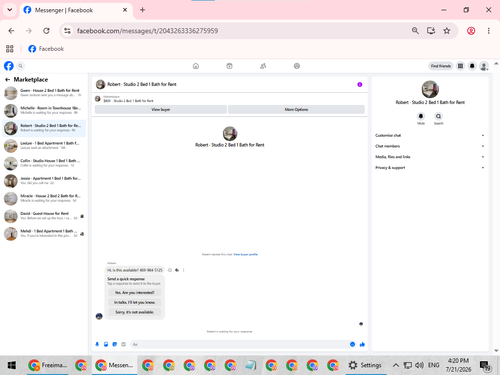Open the browser zoom magnifier icon
Viewport: 500px width, 375px height.
(415, 31)
